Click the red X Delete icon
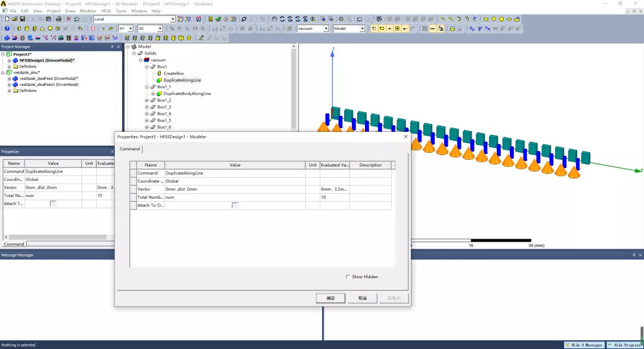Screen dimensions: 644x349 point(69,19)
